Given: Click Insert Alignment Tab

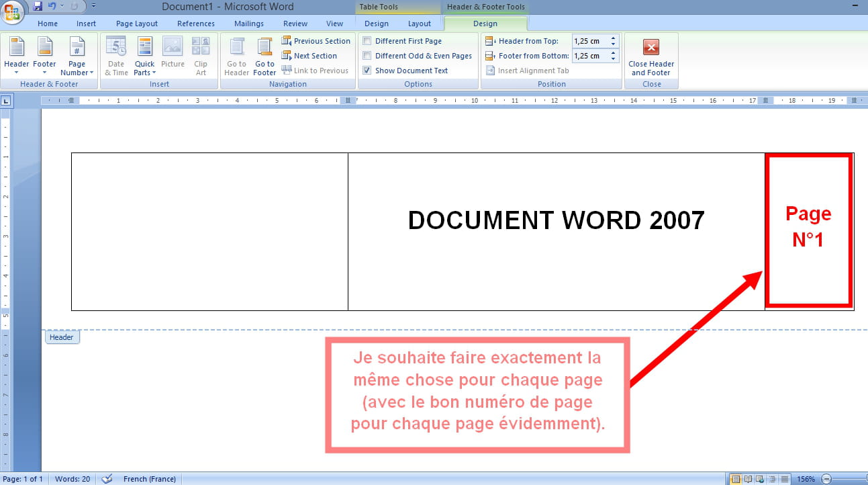Looking at the screenshot, I should 526,71.
